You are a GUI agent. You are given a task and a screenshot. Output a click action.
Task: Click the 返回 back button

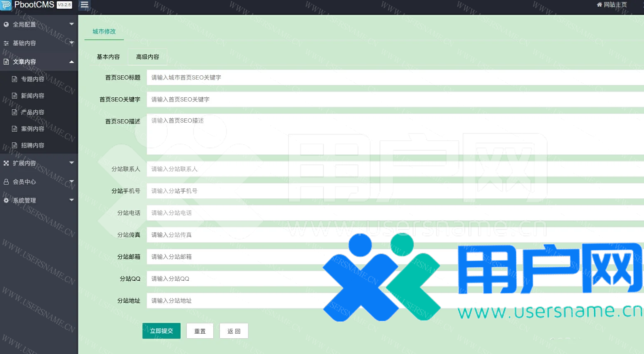click(x=234, y=331)
